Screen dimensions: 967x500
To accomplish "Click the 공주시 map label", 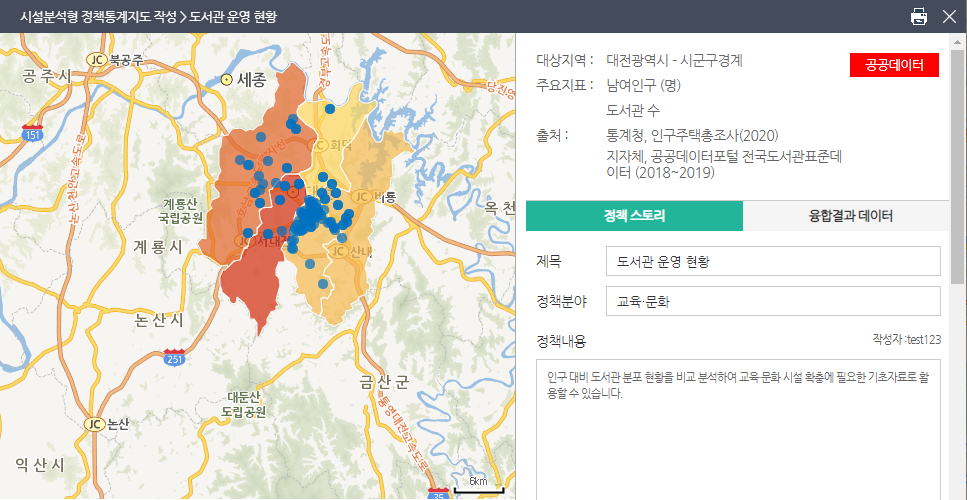I will point(47,76).
